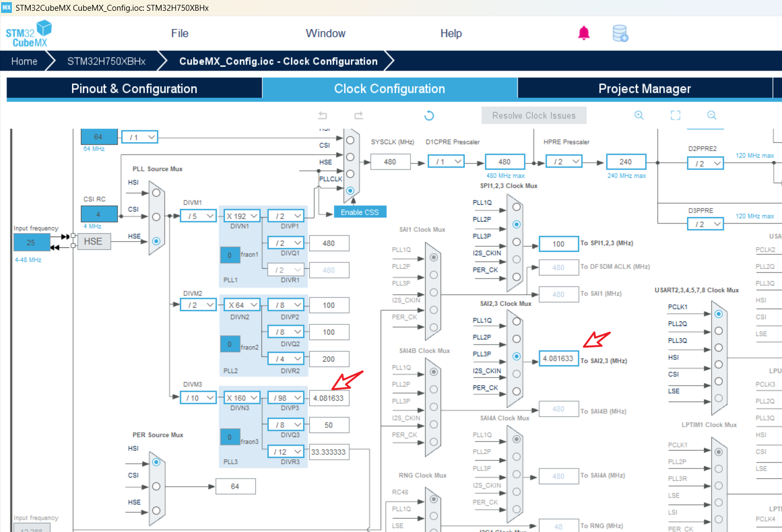Click the redo arrow in clock toolbar

[359, 115]
